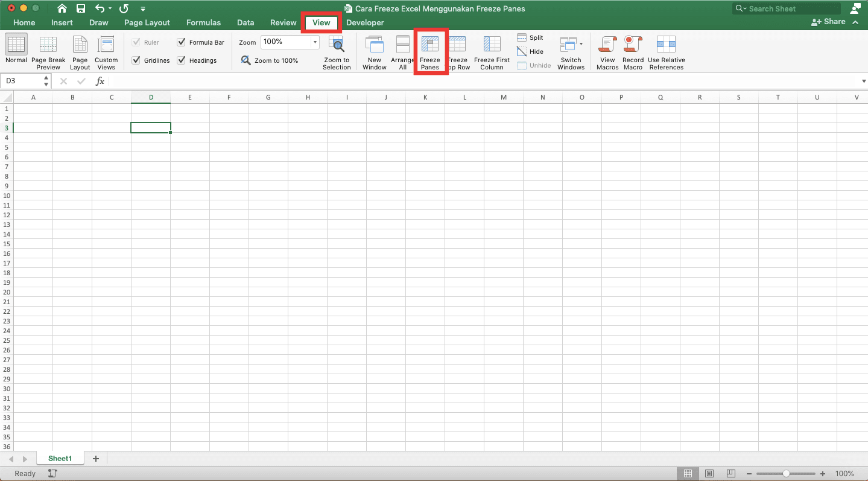Image resolution: width=868 pixels, height=481 pixels.
Task: Click Zoom to Selection
Action: click(x=337, y=53)
